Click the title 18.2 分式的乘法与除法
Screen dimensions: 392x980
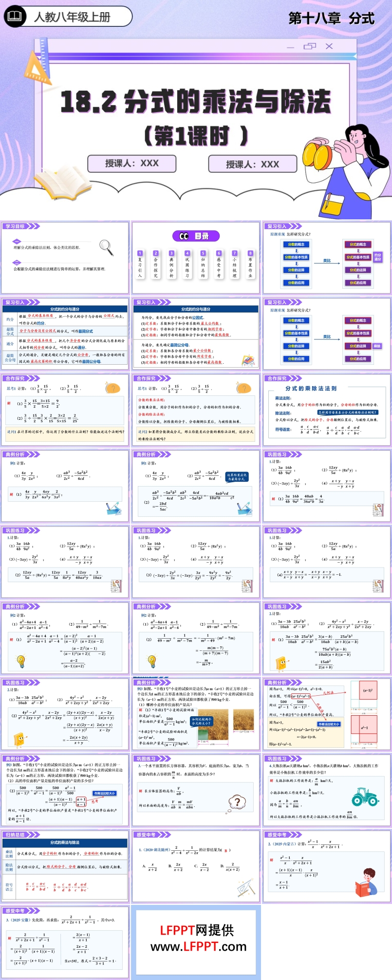point(196,101)
